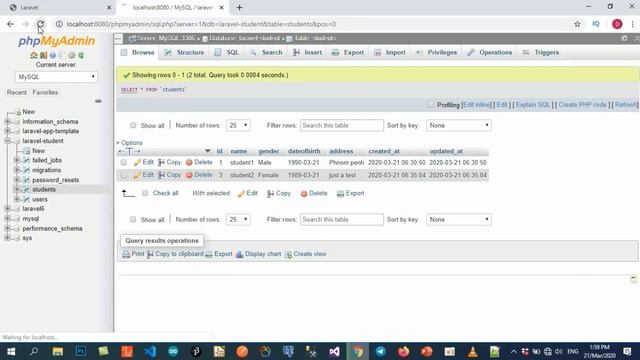Click the migrations table icon in tree
Viewport: 640px width, 360px height.
click(27, 170)
